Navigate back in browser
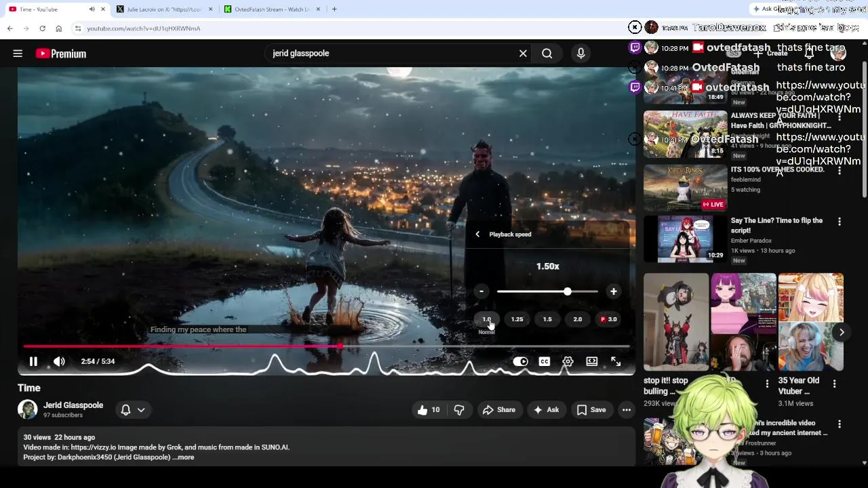 pyautogui.click(x=10, y=28)
